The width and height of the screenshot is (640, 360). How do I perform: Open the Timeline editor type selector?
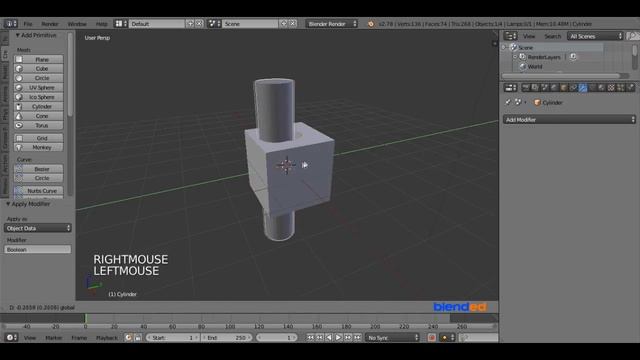tap(11, 338)
